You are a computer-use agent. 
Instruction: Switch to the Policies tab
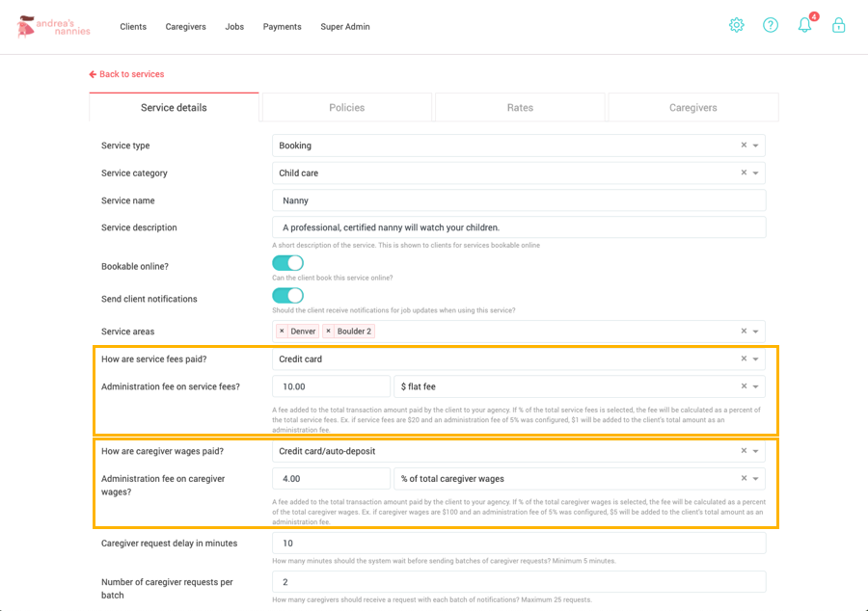pos(347,107)
